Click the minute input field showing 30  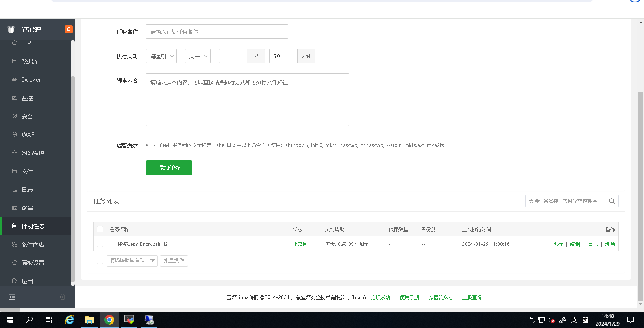click(283, 56)
